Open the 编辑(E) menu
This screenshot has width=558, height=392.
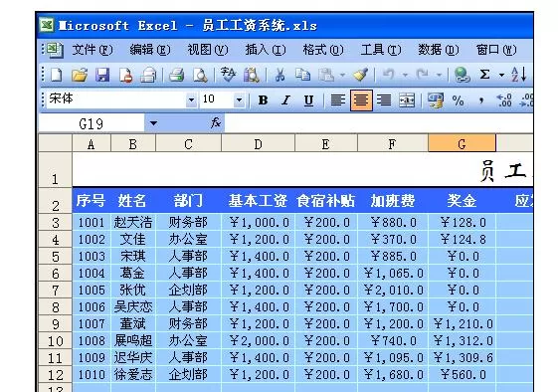coord(150,50)
